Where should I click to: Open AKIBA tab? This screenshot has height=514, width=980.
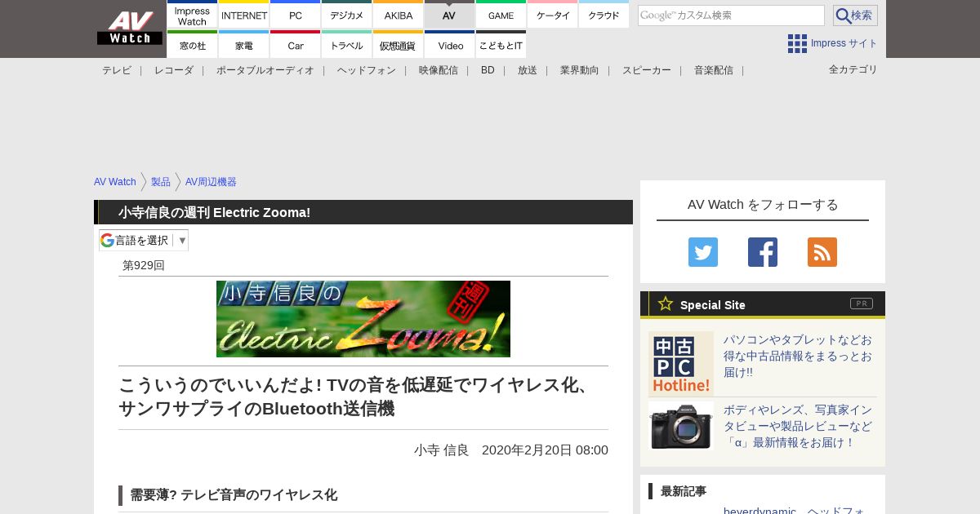tap(399, 15)
